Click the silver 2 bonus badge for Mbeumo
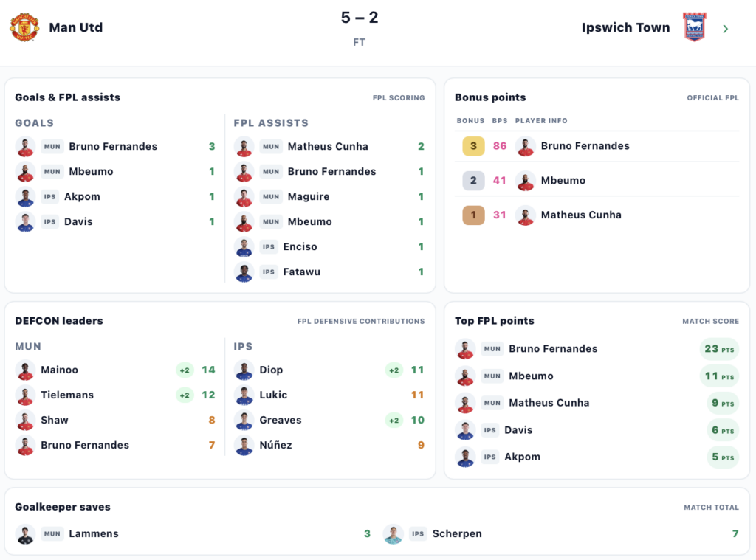Viewport: 756px width, 560px height. tap(473, 181)
